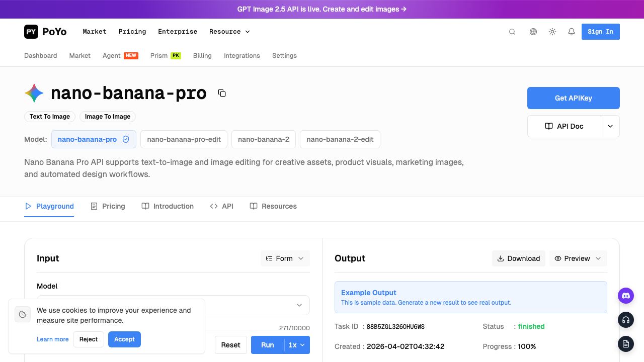
Task: Open the API Doc button
Action: 564,126
